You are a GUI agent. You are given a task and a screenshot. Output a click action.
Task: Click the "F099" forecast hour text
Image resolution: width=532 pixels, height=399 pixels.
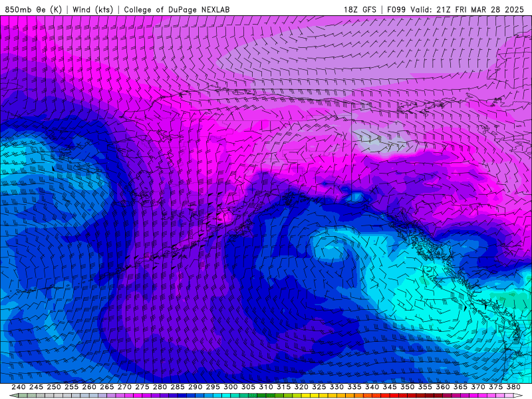click(396, 9)
